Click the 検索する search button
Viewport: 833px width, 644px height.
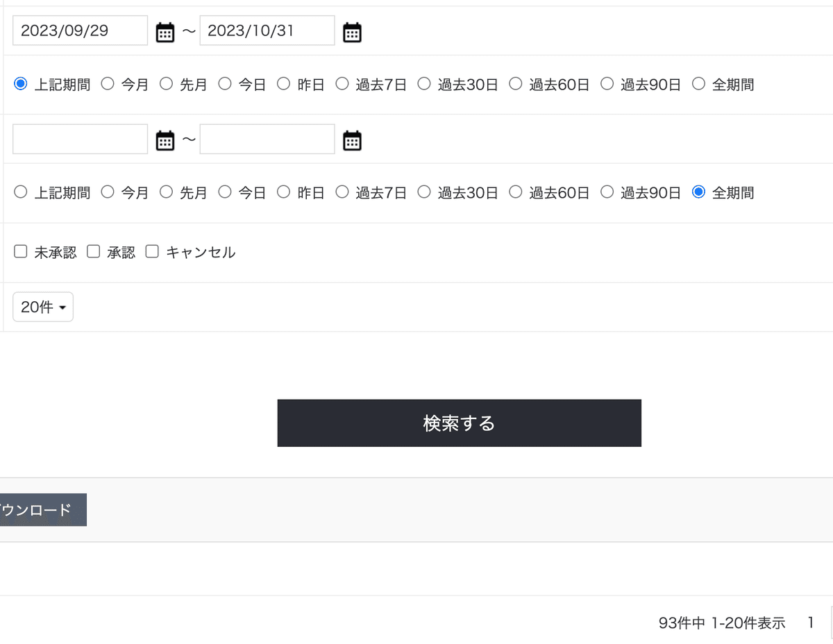pos(460,423)
